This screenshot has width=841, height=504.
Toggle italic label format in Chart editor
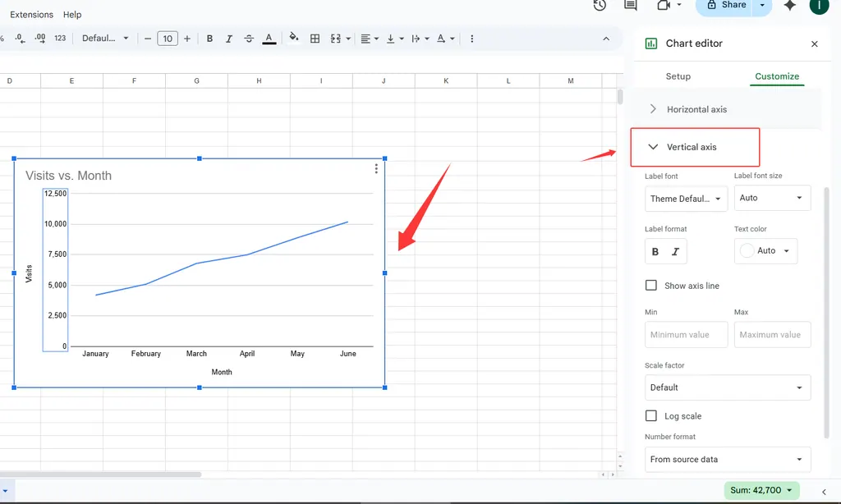(x=676, y=252)
